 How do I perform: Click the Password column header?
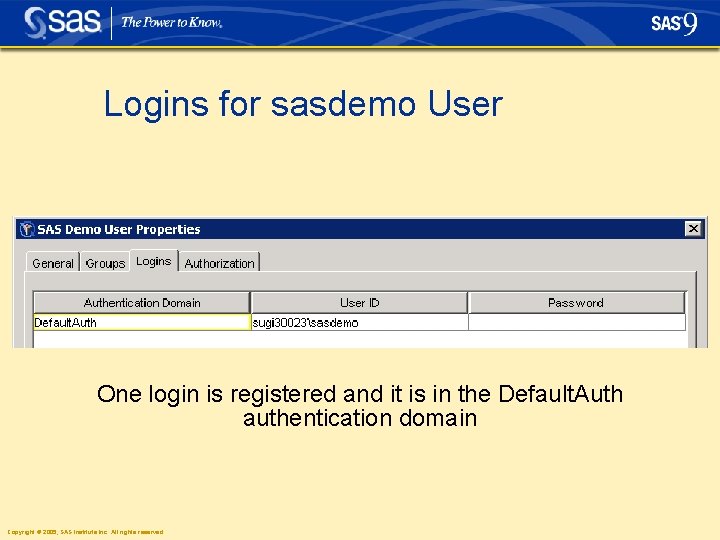click(x=576, y=303)
